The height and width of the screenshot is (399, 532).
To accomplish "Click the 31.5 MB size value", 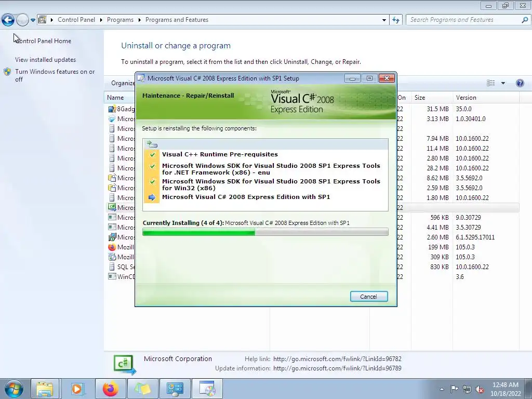I will tap(437, 109).
